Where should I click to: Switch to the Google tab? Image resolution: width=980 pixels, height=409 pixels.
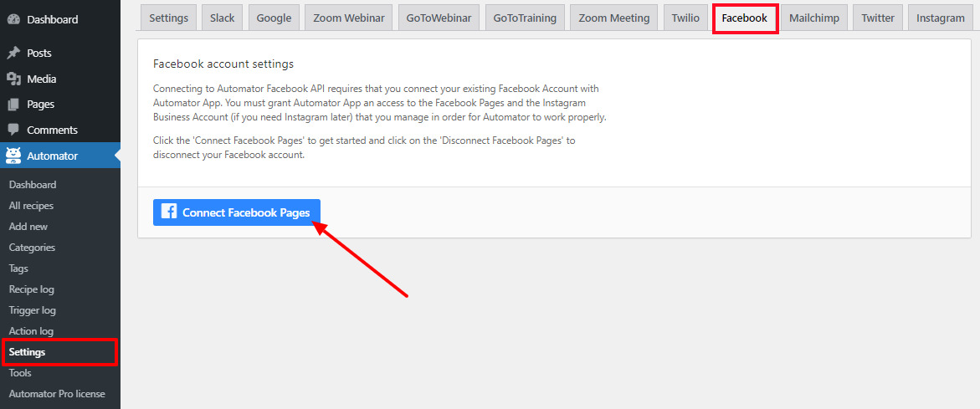pos(274,18)
